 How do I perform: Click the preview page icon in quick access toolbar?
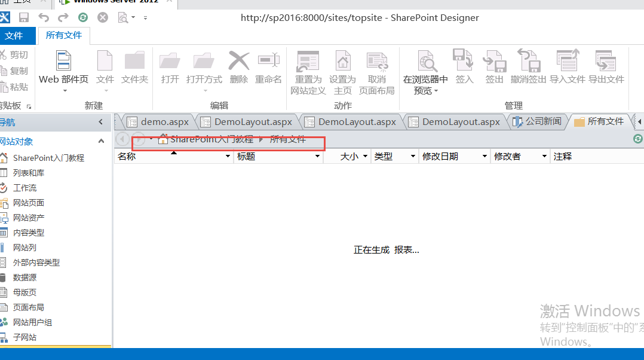click(x=122, y=18)
